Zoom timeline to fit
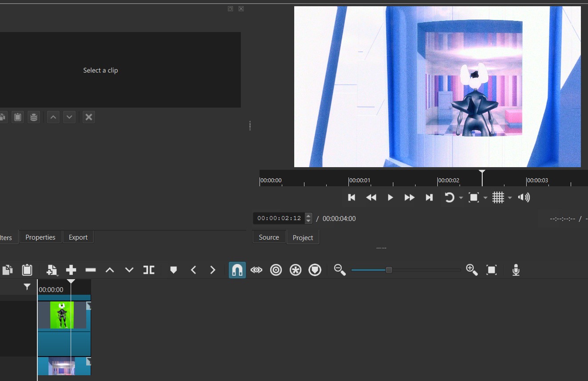The width and height of the screenshot is (588, 381). point(491,270)
